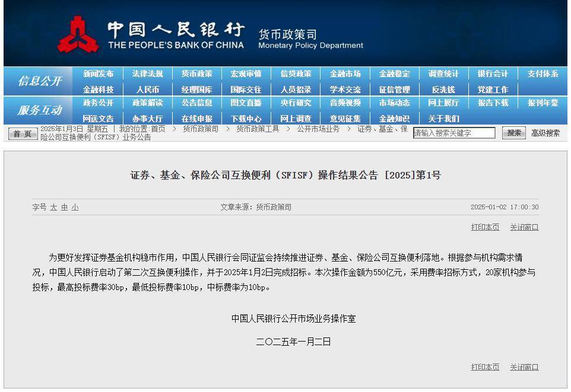Viewport: 571px width, 392px height.
Task: Select the 图文直播 nav item
Action: (246, 103)
